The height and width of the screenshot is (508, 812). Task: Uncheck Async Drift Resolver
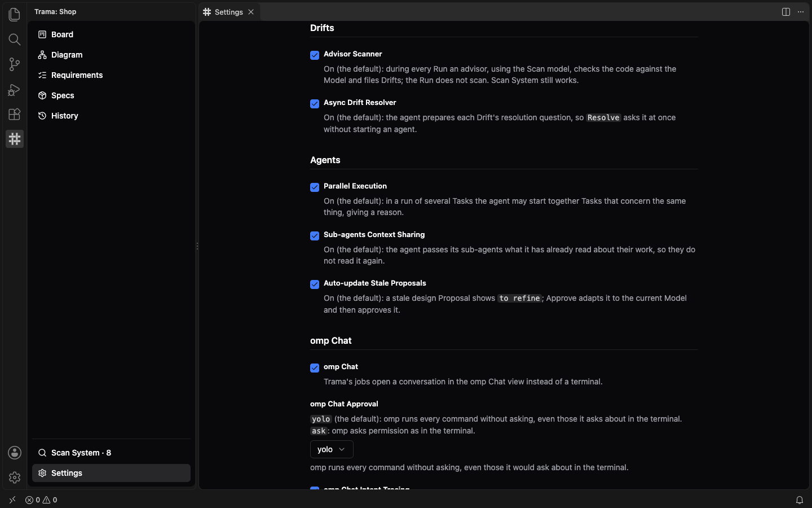[x=315, y=104]
